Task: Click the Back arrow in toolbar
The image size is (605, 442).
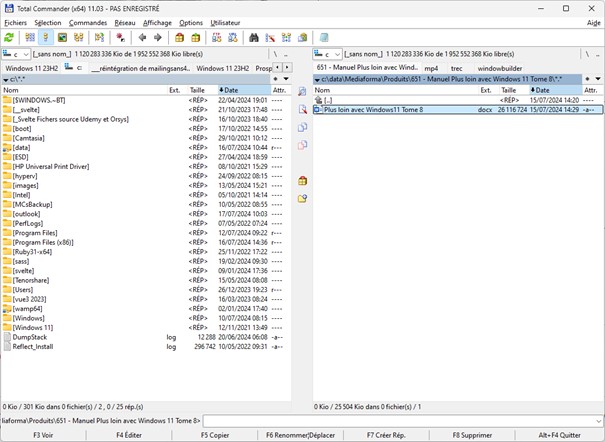Action: point(142,37)
